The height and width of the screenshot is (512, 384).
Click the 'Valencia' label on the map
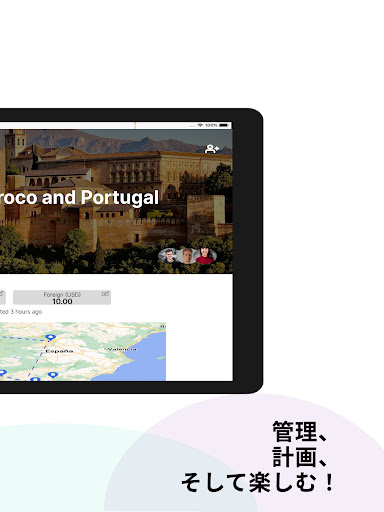[x=122, y=349]
